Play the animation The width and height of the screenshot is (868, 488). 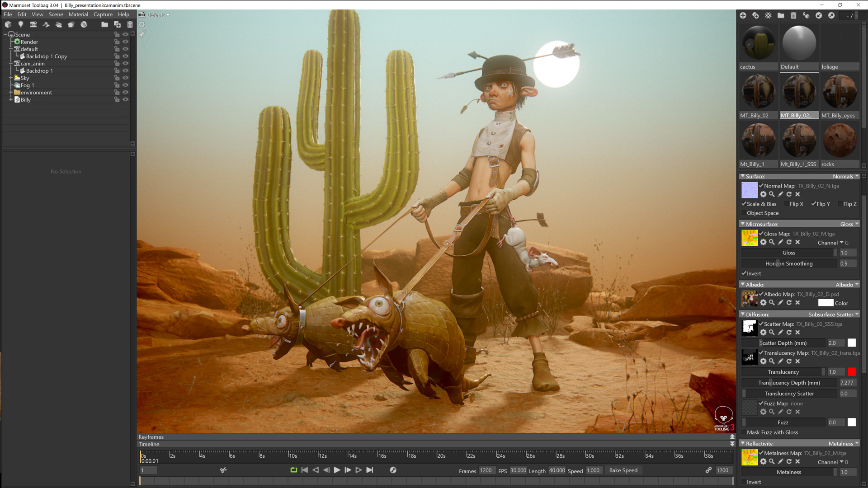coord(337,470)
